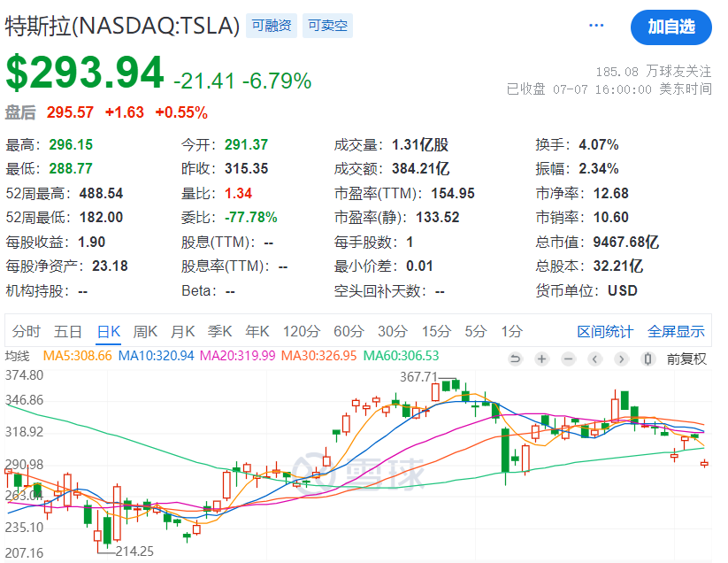This screenshot has height=563, width=728.
Task: Zoom in the K-line chart
Action: (541, 359)
